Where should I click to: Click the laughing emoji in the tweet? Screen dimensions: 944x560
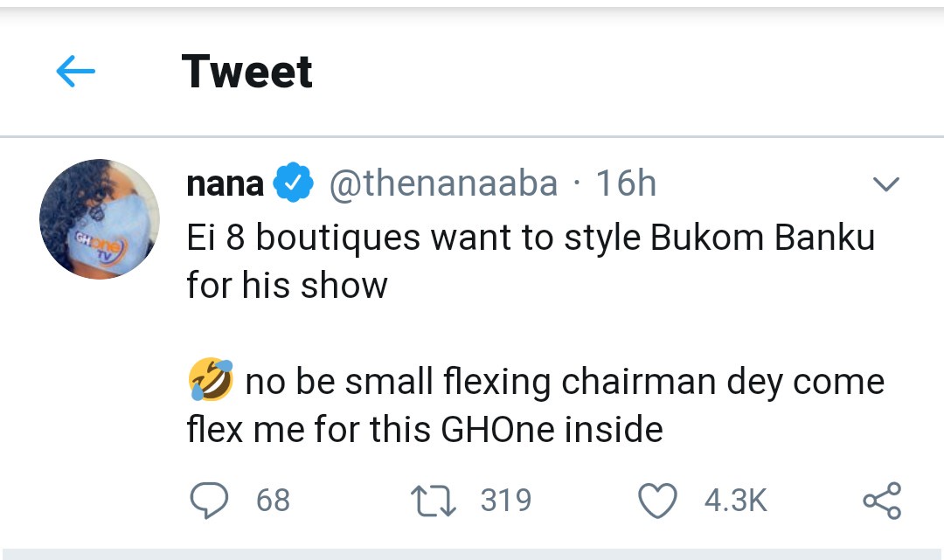point(211,382)
